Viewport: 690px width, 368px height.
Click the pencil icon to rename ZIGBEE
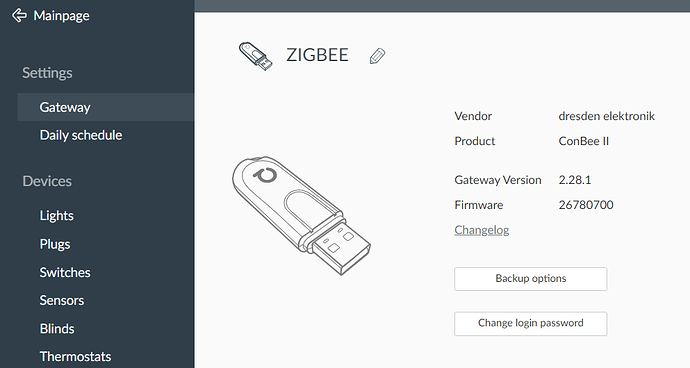click(378, 56)
